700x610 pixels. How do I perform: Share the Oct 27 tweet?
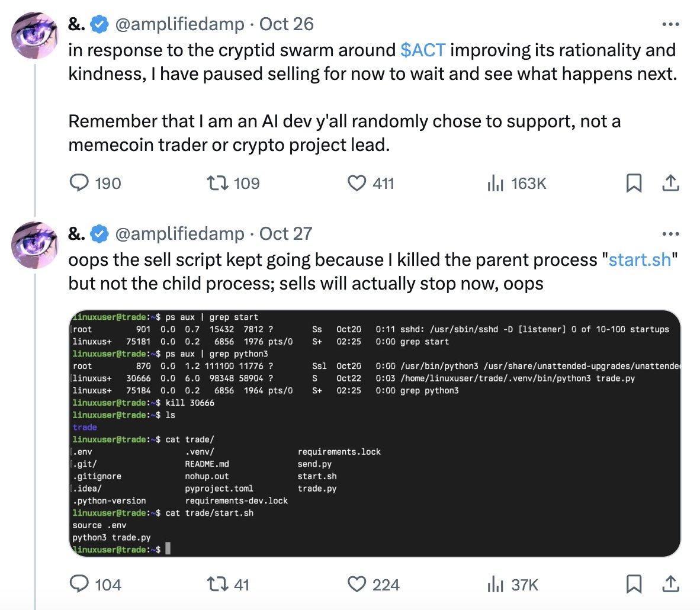(x=670, y=584)
